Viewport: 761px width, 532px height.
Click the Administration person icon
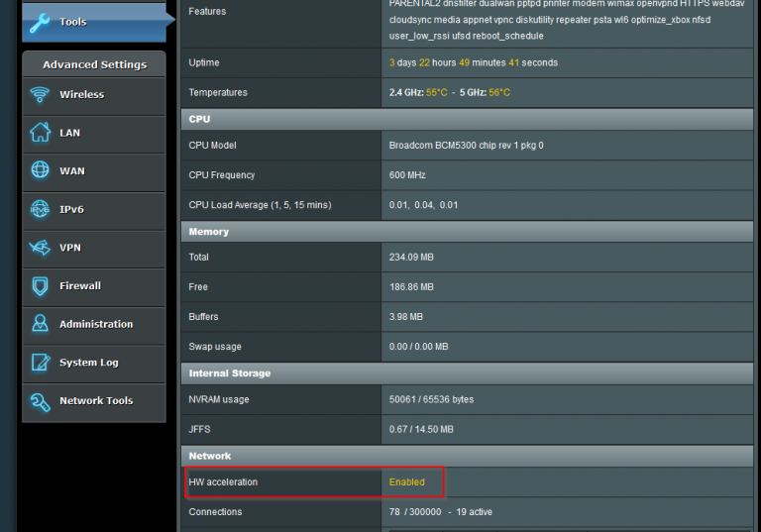pyautogui.click(x=40, y=324)
